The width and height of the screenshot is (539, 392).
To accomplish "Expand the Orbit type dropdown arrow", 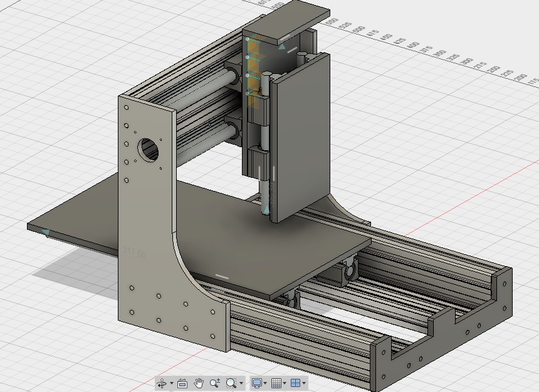I will [172, 383].
